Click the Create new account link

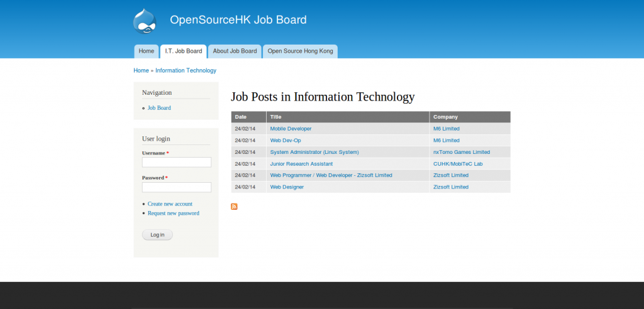[170, 204]
